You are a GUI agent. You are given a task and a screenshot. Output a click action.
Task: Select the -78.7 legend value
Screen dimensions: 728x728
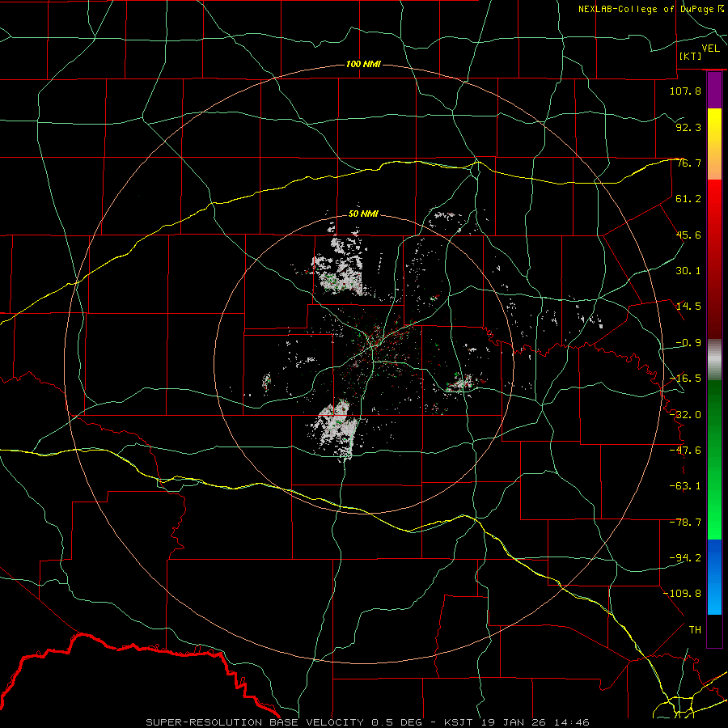tap(685, 523)
